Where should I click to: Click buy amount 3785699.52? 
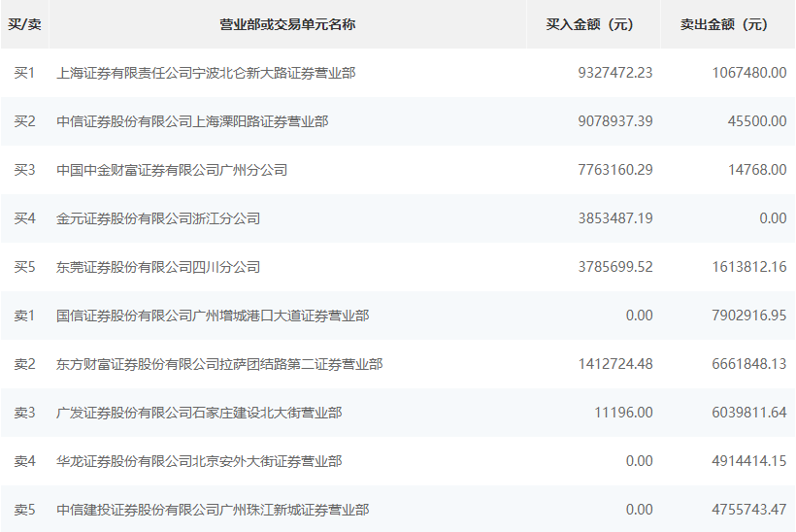615,267
